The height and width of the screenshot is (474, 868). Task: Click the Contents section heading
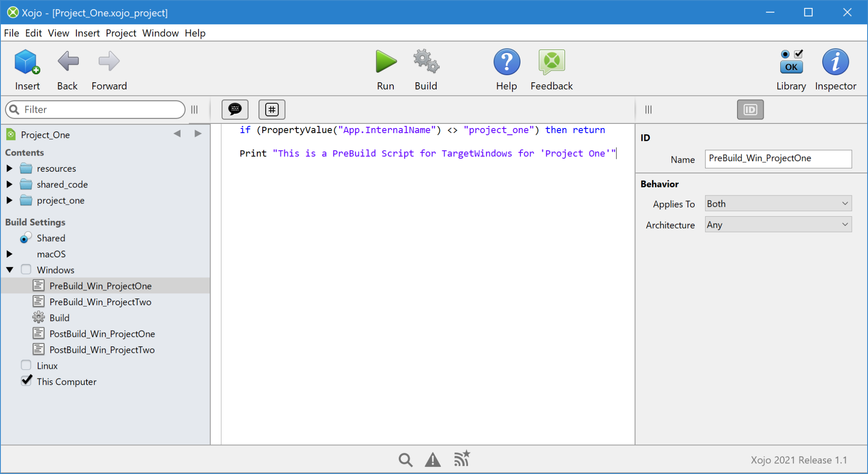pyautogui.click(x=25, y=153)
